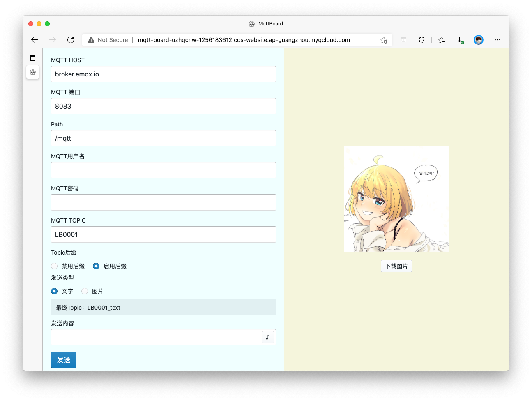Click the 最终Topic: LB0001_text text
This screenshot has width=532, height=401.
click(x=88, y=308)
